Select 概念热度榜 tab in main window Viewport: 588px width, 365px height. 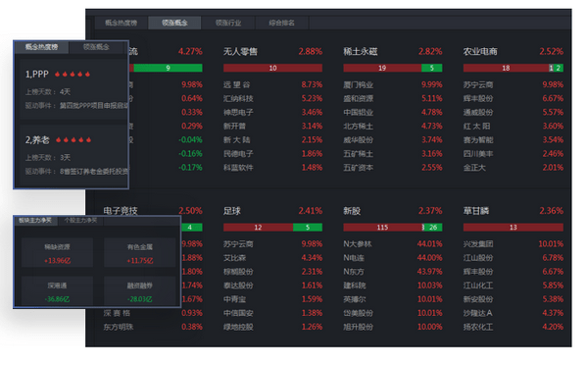point(121,23)
